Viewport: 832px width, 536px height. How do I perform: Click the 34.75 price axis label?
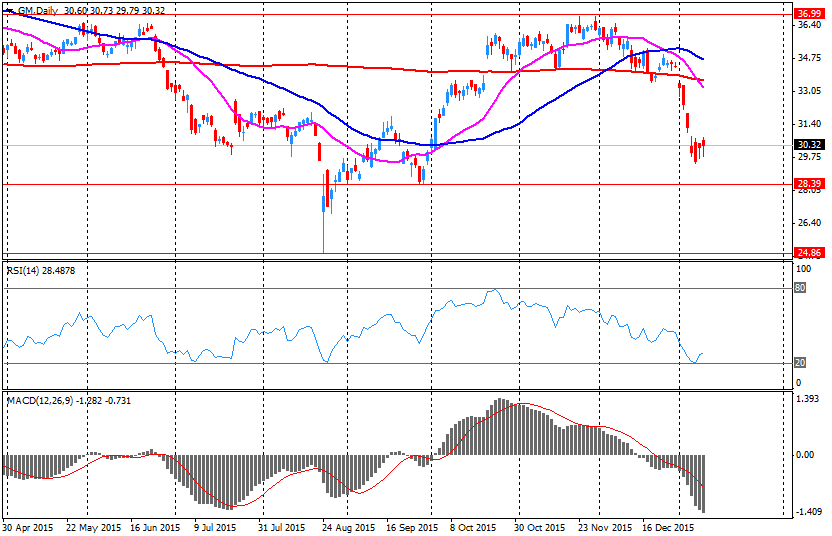tap(809, 58)
